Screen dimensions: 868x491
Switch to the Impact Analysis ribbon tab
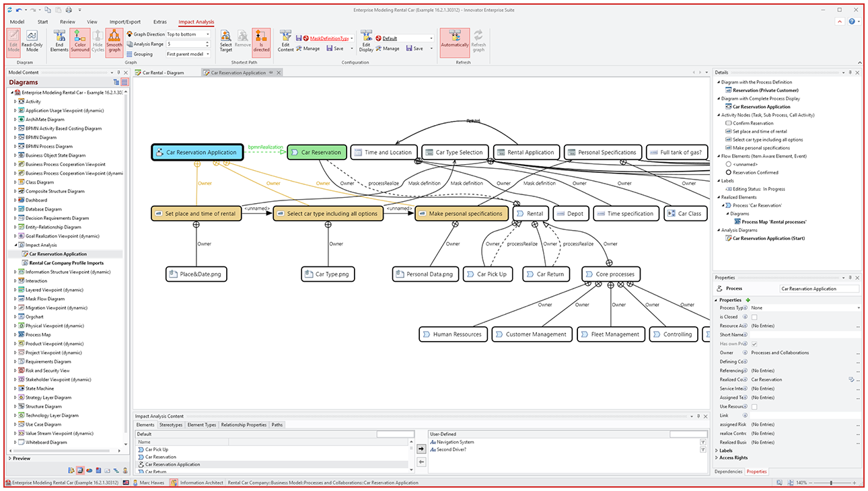tap(196, 22)
